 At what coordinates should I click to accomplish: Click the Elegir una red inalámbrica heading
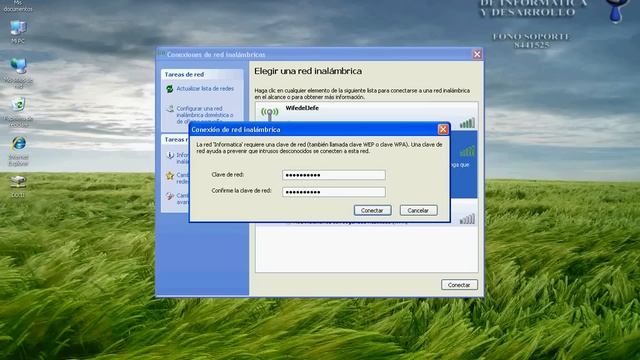pyautogui.click(x=308, y=71)
